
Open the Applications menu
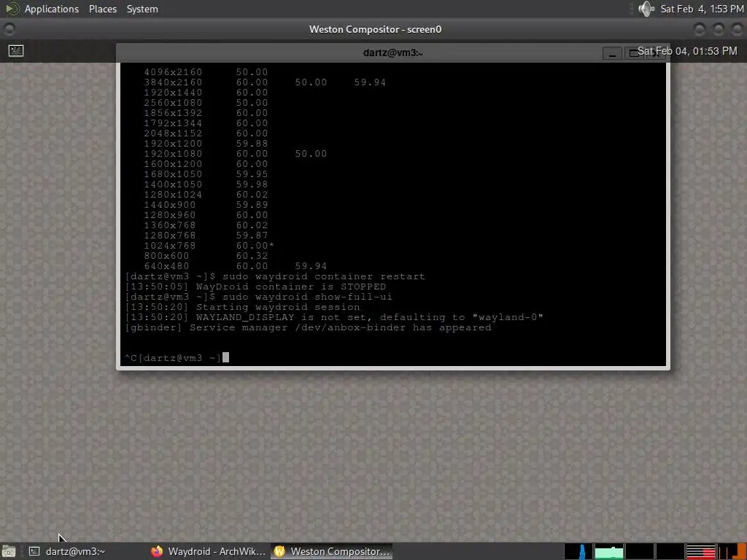(x=52, y=9)
